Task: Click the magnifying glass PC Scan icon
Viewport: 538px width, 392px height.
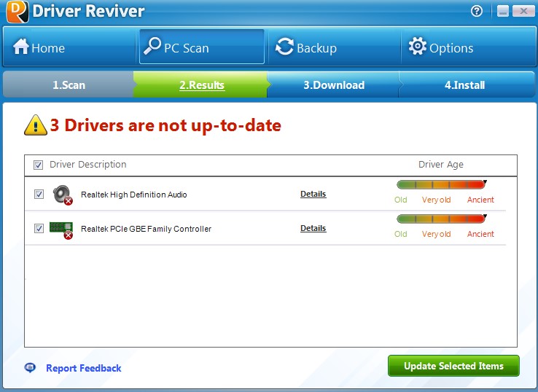Action: (x=152, y=46)
